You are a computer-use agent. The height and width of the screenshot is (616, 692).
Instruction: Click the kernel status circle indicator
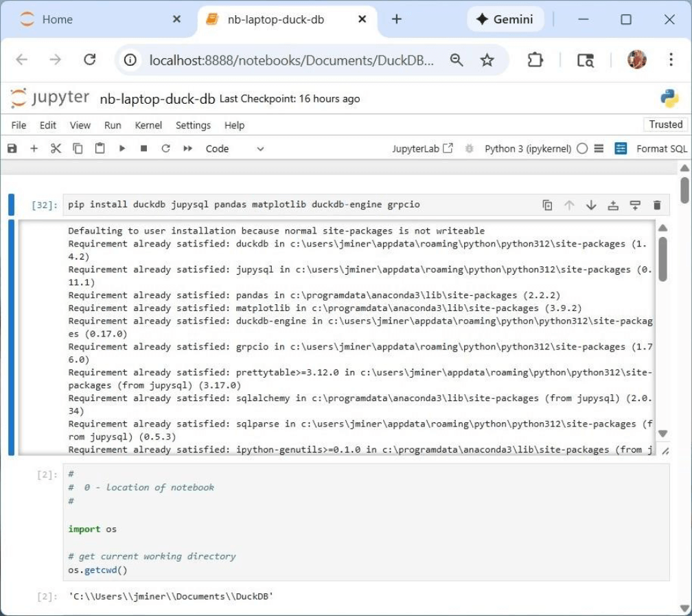pyautogui.click(x=582, y=148)
